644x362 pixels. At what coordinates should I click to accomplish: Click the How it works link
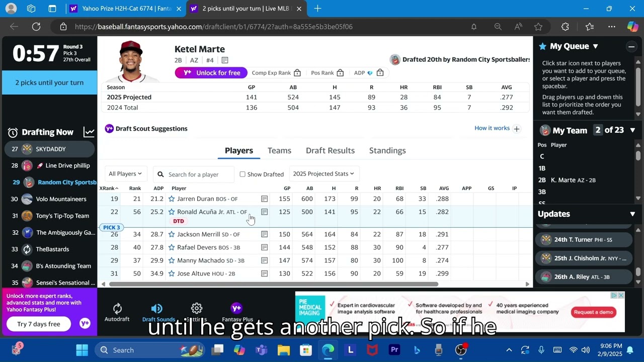tap(492, 128)
